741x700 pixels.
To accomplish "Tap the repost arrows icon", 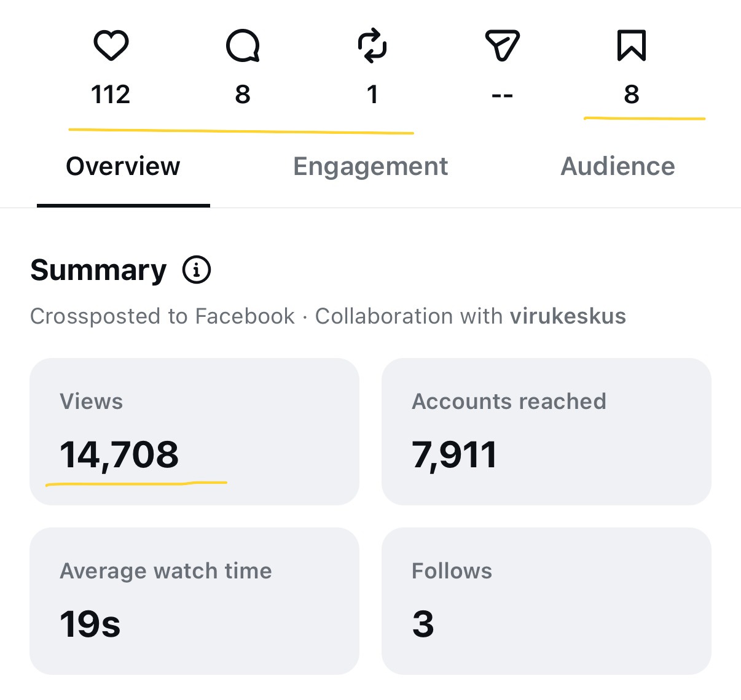I will pos(372,47).
